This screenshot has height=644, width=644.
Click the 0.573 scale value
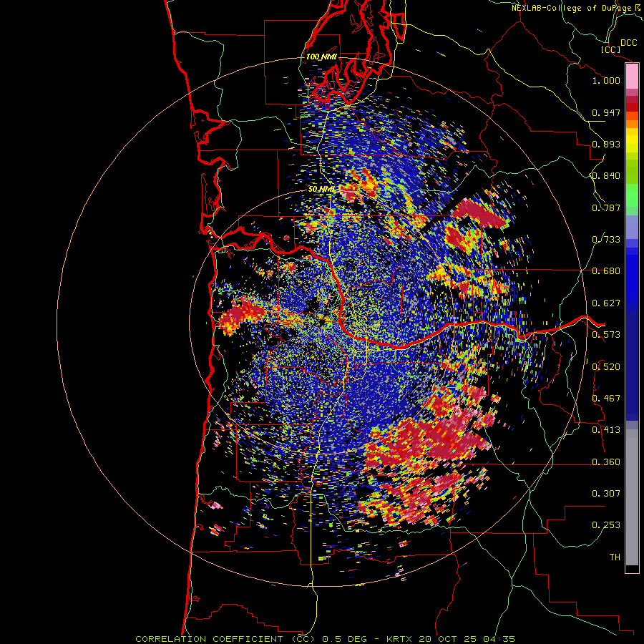606,335
